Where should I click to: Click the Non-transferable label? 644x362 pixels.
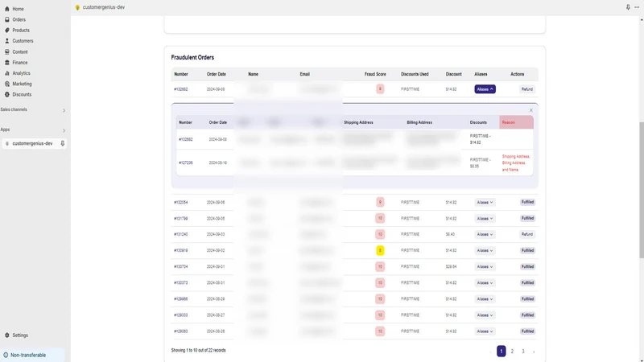28,355
